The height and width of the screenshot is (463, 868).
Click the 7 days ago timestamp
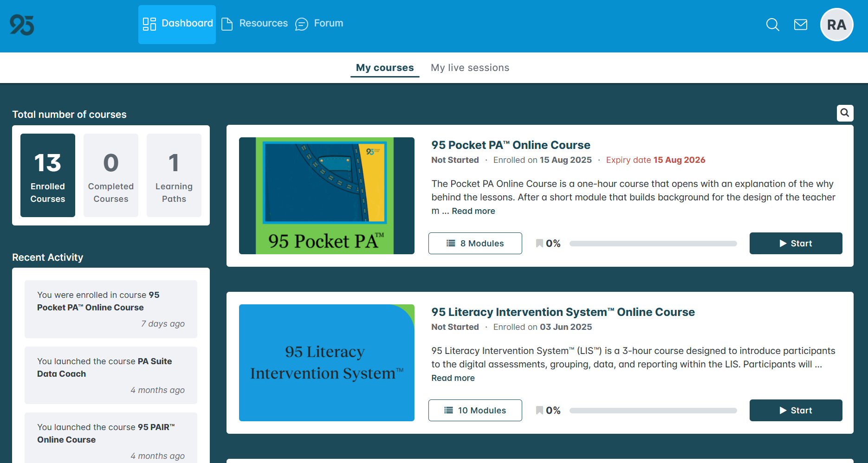pyautogui.click(x=163, y=324)
